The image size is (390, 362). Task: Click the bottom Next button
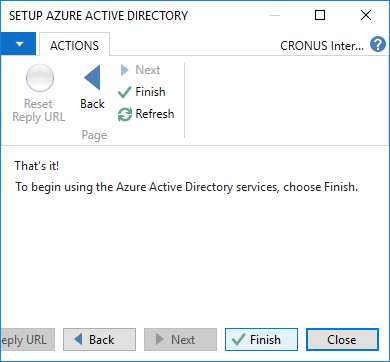coord(180,340)
